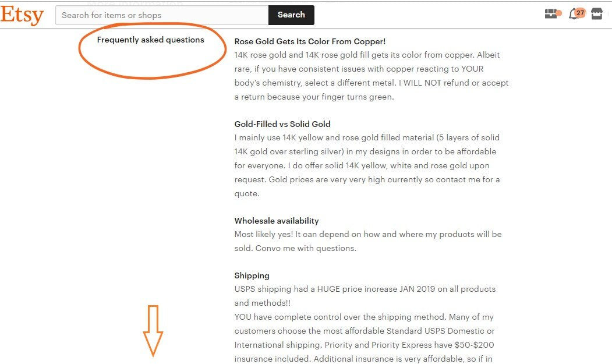Click the 'I WILL NOT refund' policy text

click(x=434, y=83)
